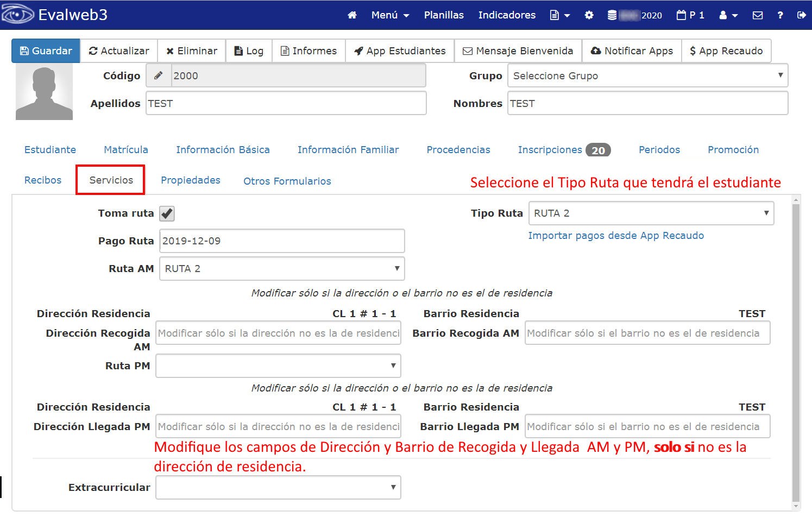Click the Pago Ruta date field
812x517 pixels.
[x=281, y=241]
